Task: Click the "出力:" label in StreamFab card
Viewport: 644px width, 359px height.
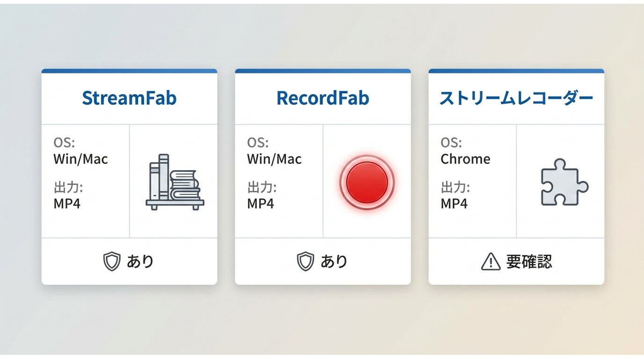Action: pos(68,188)
